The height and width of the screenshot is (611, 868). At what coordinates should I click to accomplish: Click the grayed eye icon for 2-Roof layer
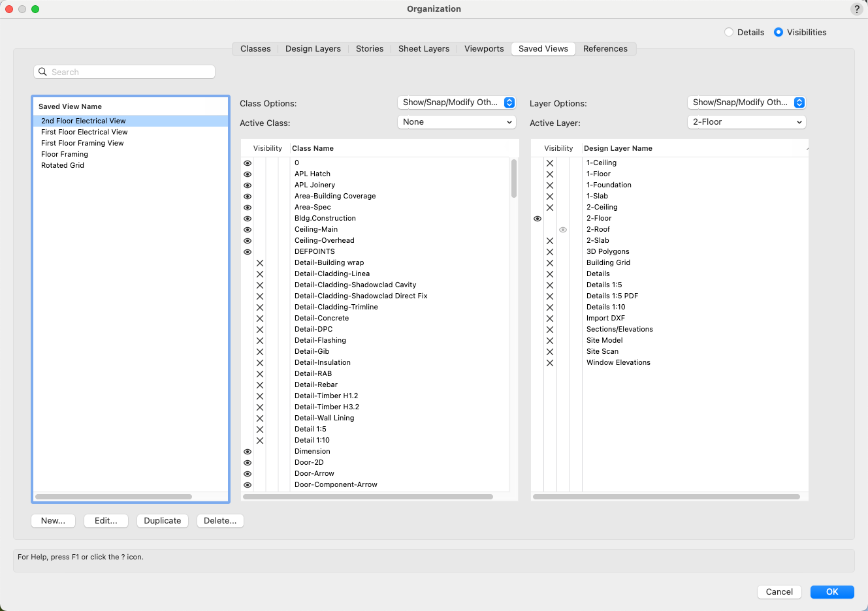coord(563,230)
